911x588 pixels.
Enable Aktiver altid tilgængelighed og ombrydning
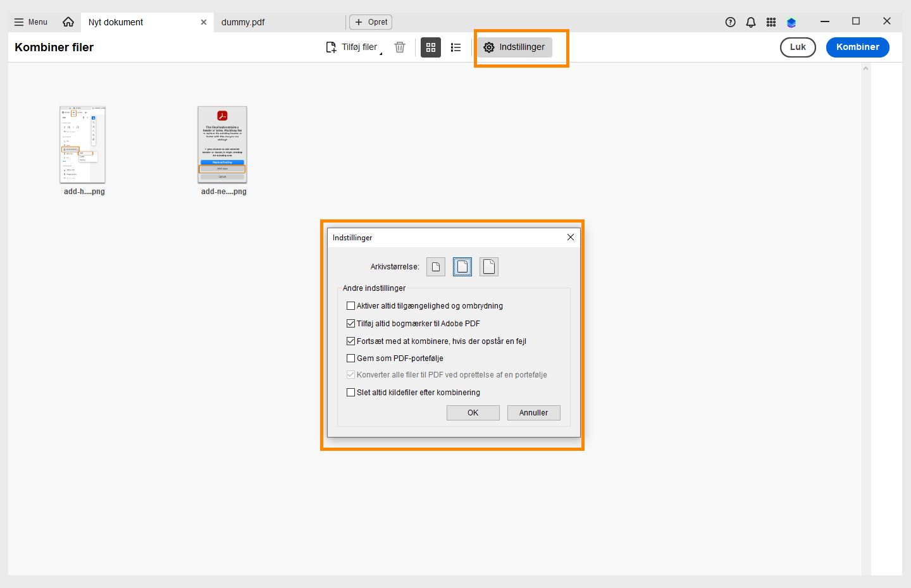(351, 306)
